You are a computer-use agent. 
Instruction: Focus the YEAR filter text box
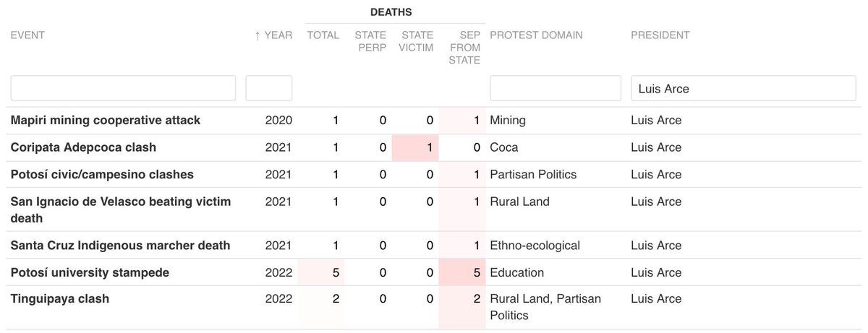tap(269, 88)
